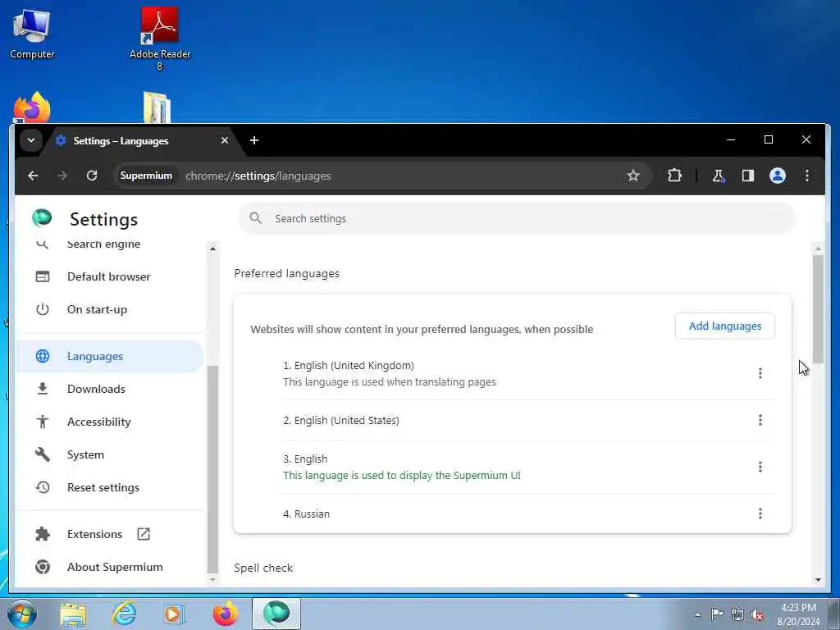Close the Settings – Languages tab
The height and width of the screenshot is (630, 840).
[225, 140]
